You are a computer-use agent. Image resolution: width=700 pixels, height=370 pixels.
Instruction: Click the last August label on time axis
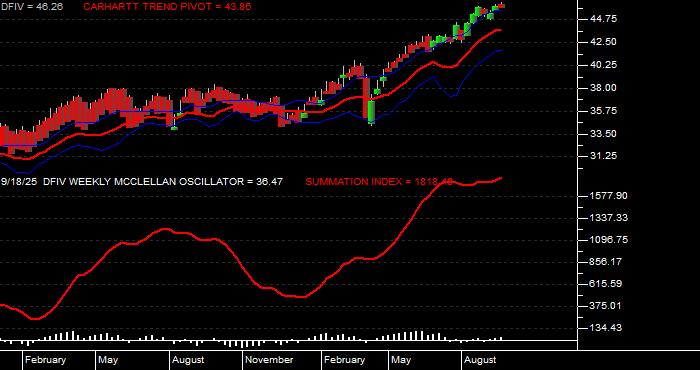click(x=480, y=360)
